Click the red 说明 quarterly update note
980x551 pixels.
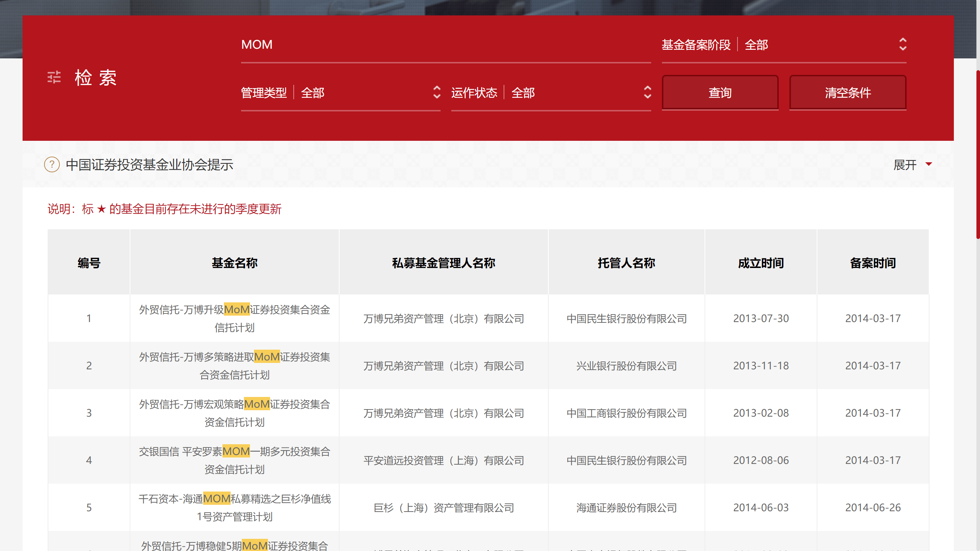tap(164, 209)
